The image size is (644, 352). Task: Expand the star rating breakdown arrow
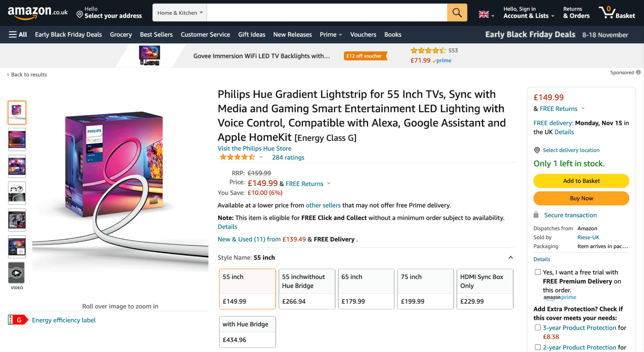click(x=261, y=157)
